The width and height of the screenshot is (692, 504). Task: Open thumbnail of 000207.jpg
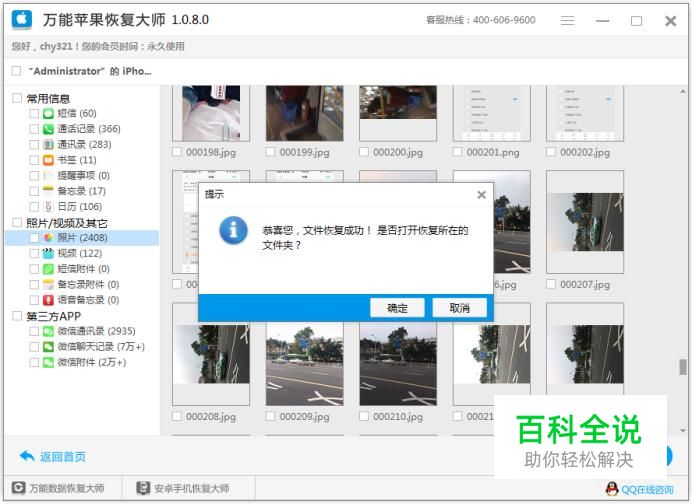point(585,222)
